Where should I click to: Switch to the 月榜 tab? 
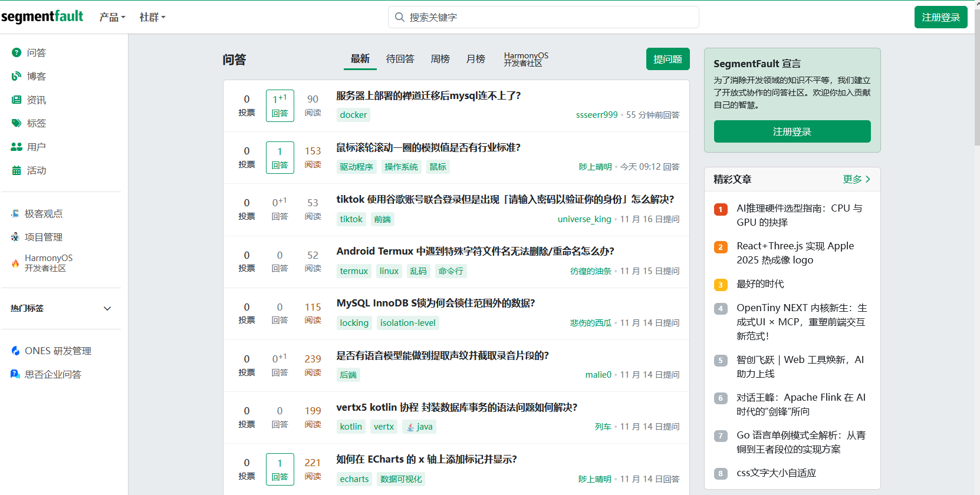pos(475,58)
